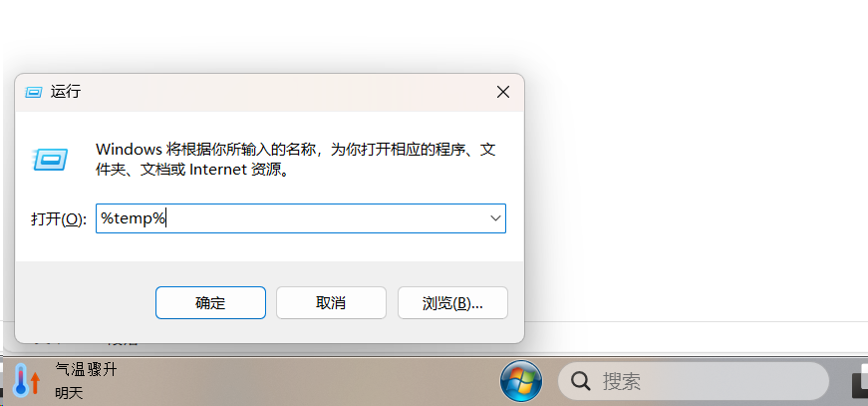Cancel the dialog via 取消
The width and height of the screenshot is (868, 406).
click(x=331, y=302)
